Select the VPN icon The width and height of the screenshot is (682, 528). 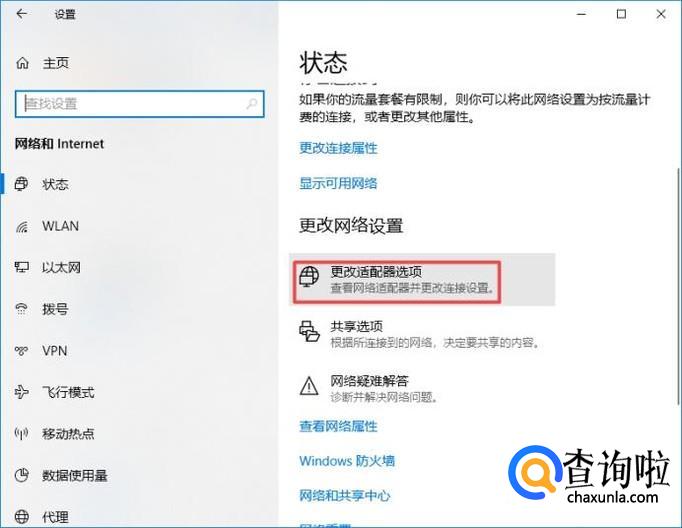[21, 351]
